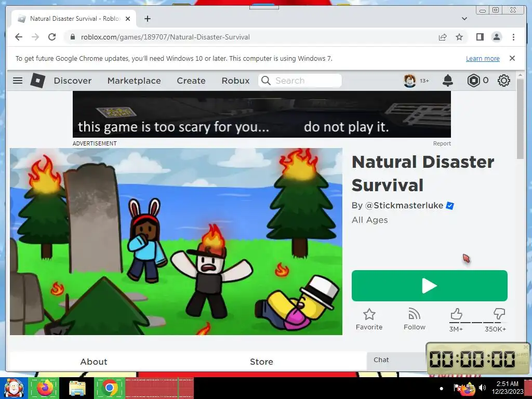Open the Chrome profile icon

coord(497,37)
